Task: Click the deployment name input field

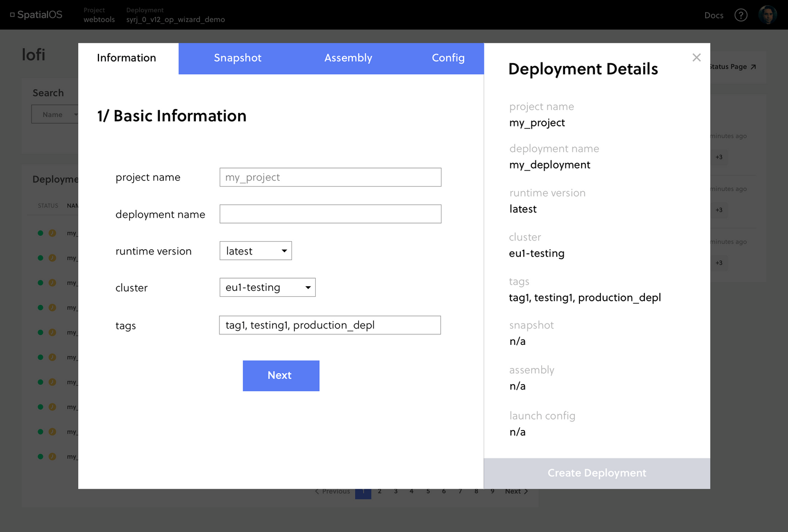Action: [330, 214]
